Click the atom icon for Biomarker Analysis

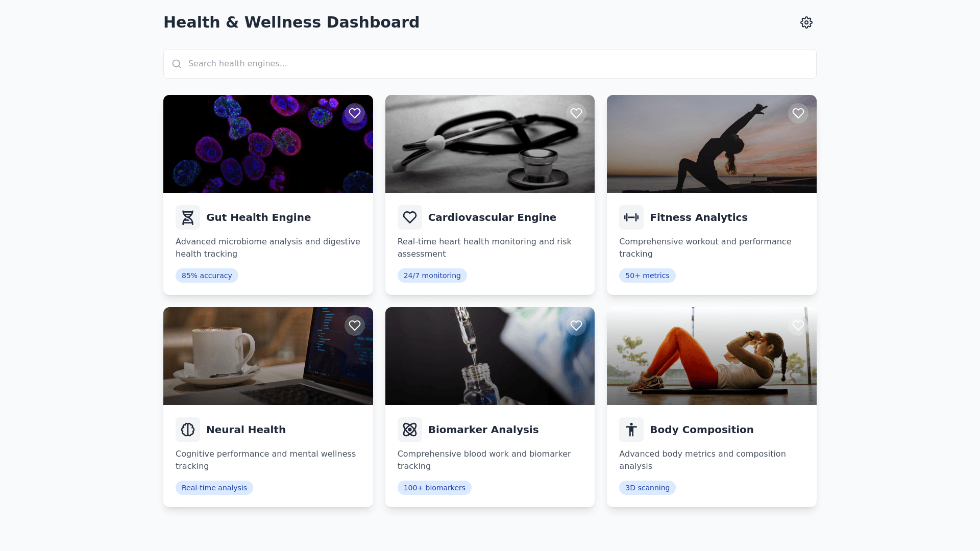409,430
